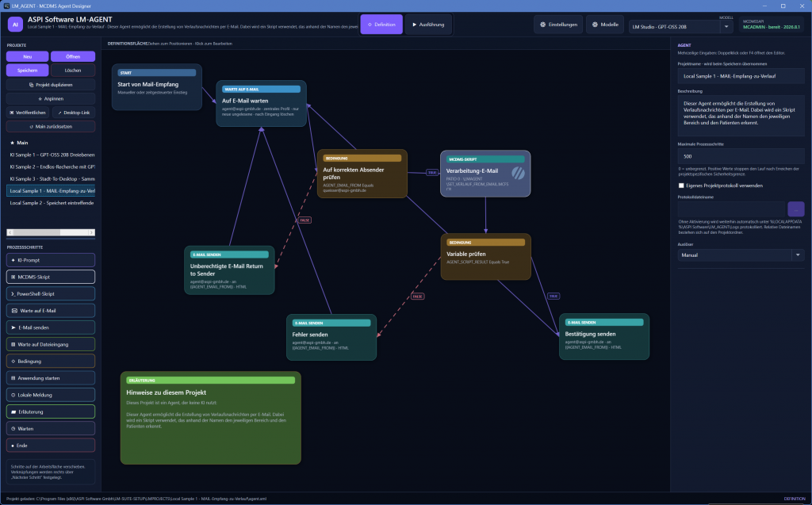Screen dimensions: 812x505
Task: Add a PowerShell-Skript process step
Action: 51,293
